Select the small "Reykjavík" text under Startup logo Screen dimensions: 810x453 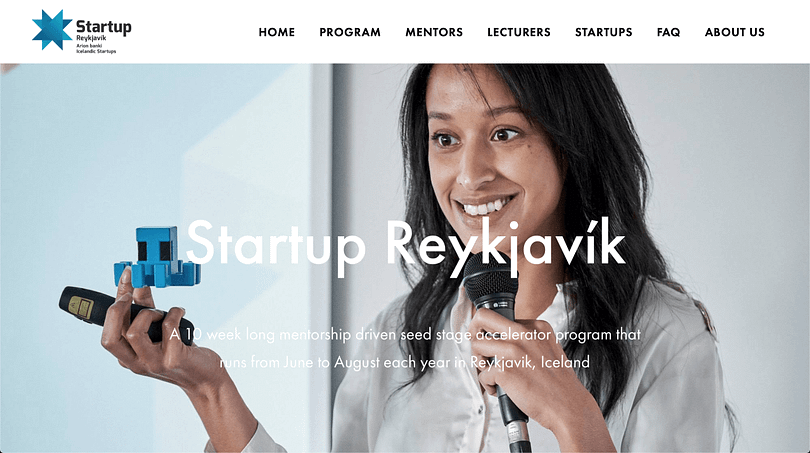91,38
